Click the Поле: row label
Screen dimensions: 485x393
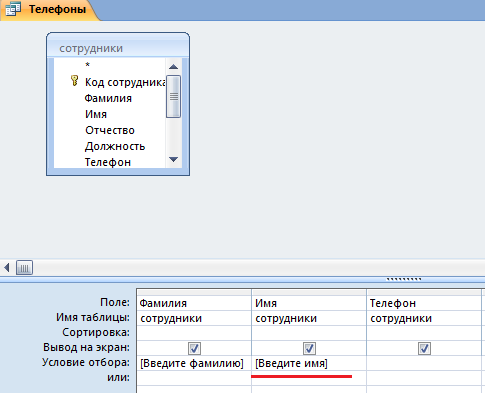point(115,302)
